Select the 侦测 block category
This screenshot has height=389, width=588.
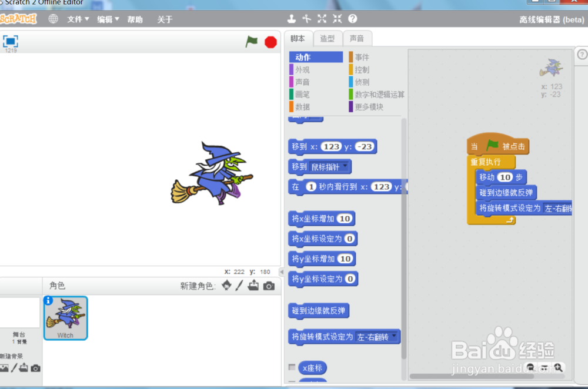coord(375,82)
